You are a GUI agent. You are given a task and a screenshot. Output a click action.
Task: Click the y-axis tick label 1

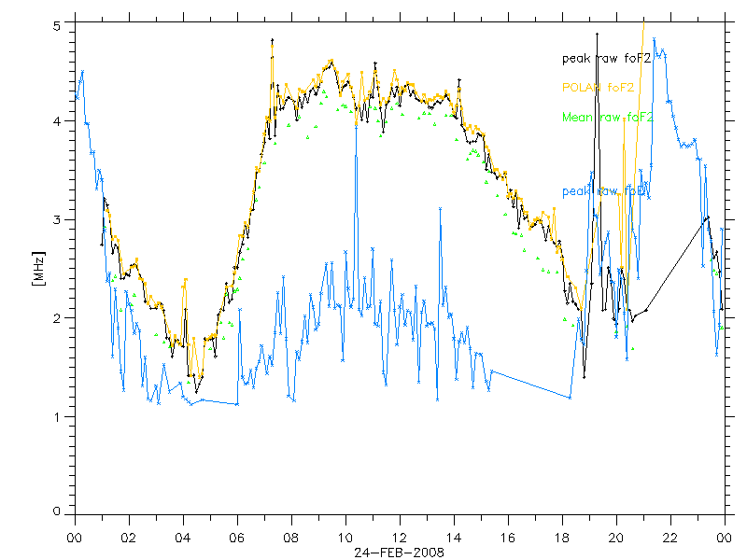coord(57,417)
